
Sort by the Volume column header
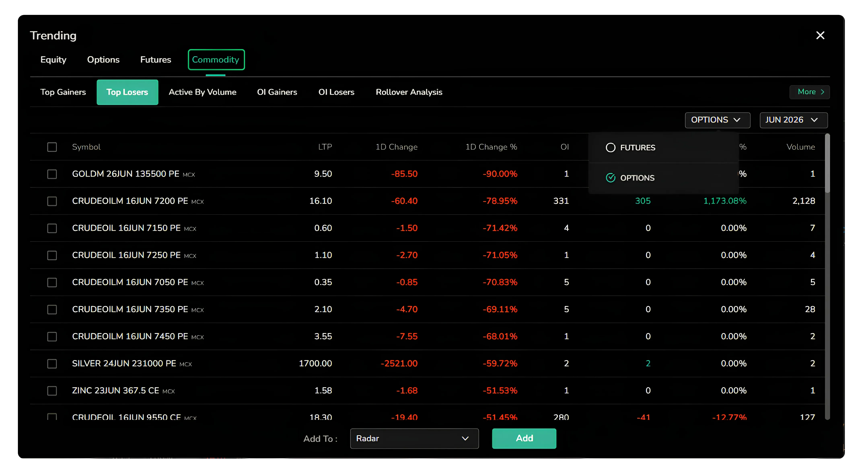pos(801,147)
